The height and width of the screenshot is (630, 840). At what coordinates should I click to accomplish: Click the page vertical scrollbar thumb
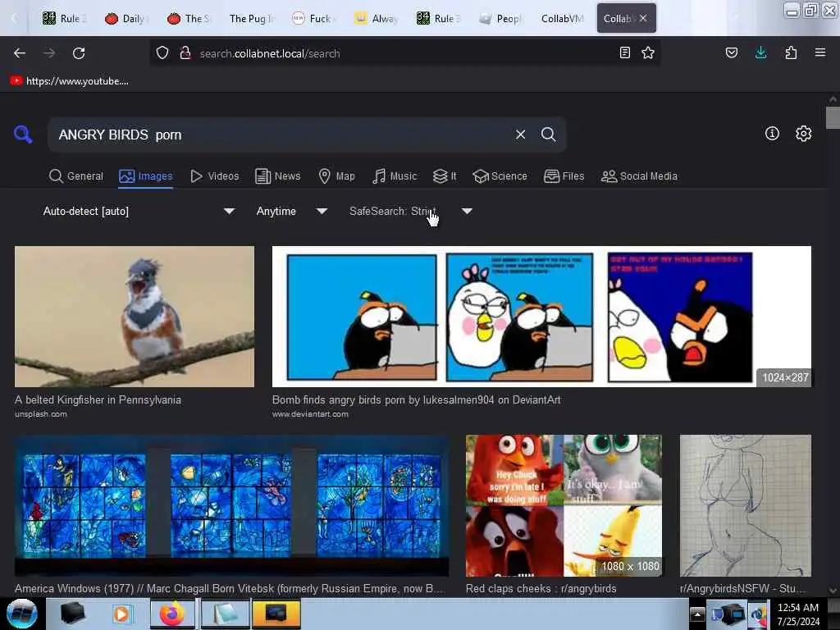click(x=833, y=118)
